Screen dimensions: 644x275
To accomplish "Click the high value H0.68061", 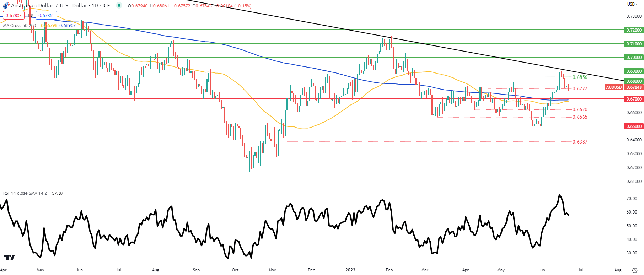I will pos(159,6).
